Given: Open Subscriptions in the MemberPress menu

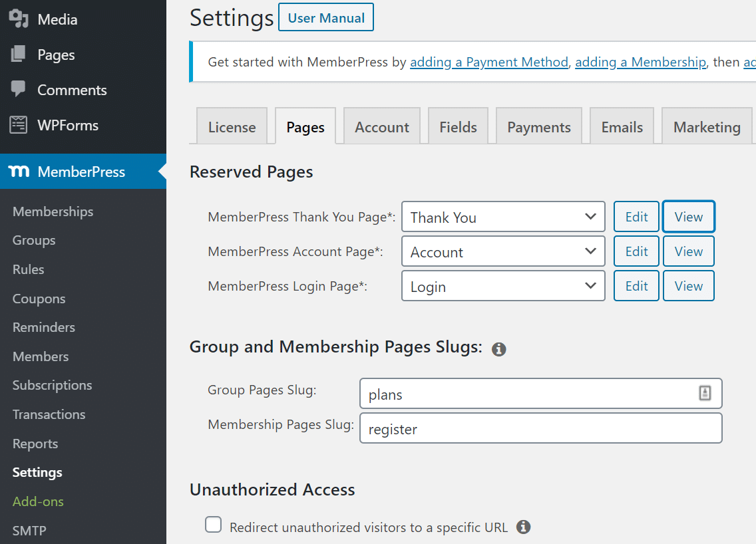Looking at the screenshot, I should click(53, 385).
